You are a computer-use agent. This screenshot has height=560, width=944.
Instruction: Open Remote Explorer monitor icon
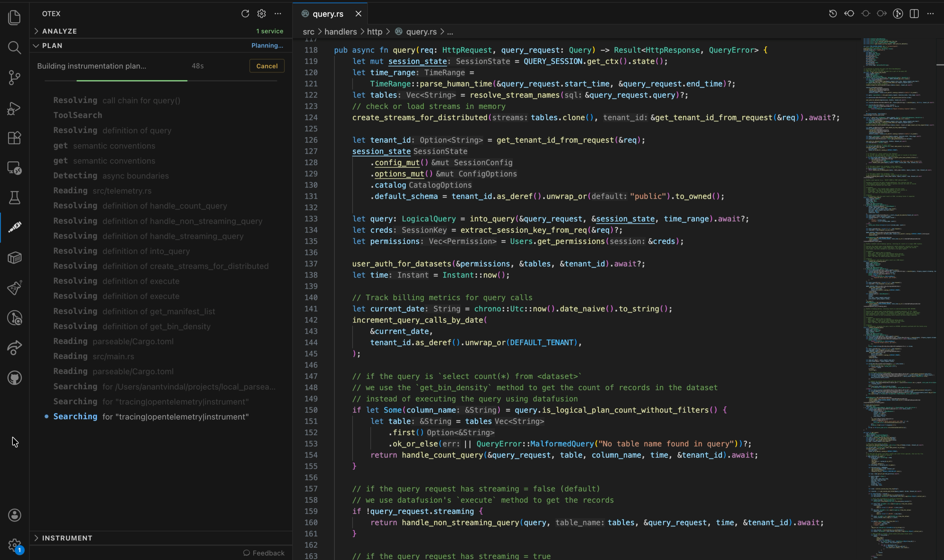14,168
